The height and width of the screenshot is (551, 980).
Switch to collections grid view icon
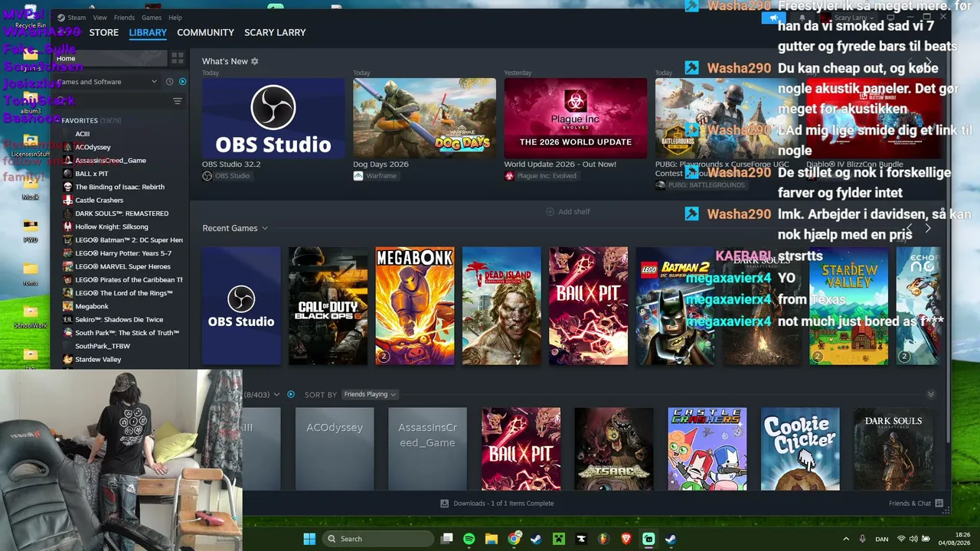pos(178,58)
